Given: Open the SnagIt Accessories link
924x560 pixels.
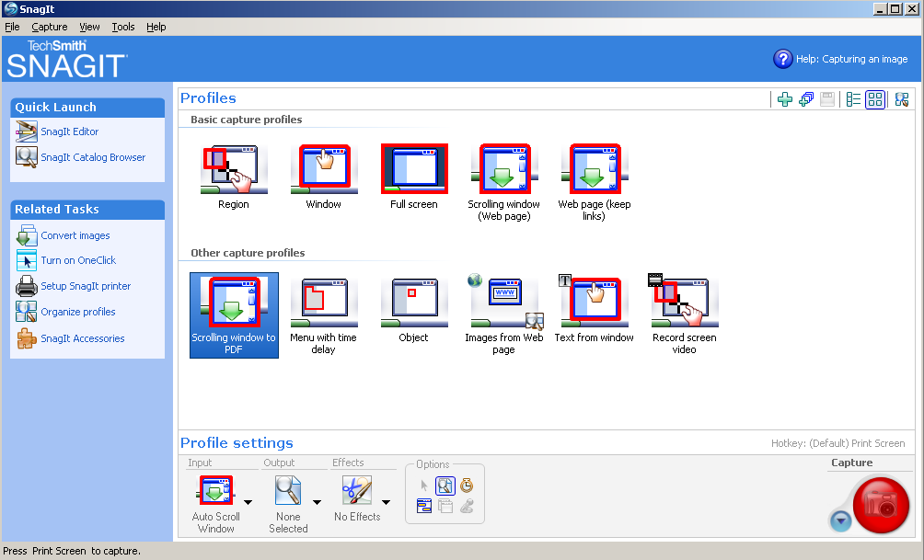Looking at the screenshot, I should (83, 338).
